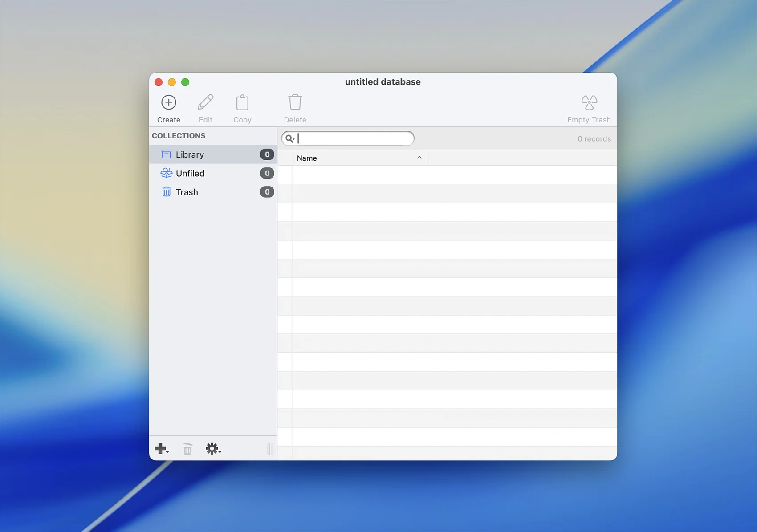Click the Empty Trash radioactive icon
757x532 pixels.
(589, 103)
